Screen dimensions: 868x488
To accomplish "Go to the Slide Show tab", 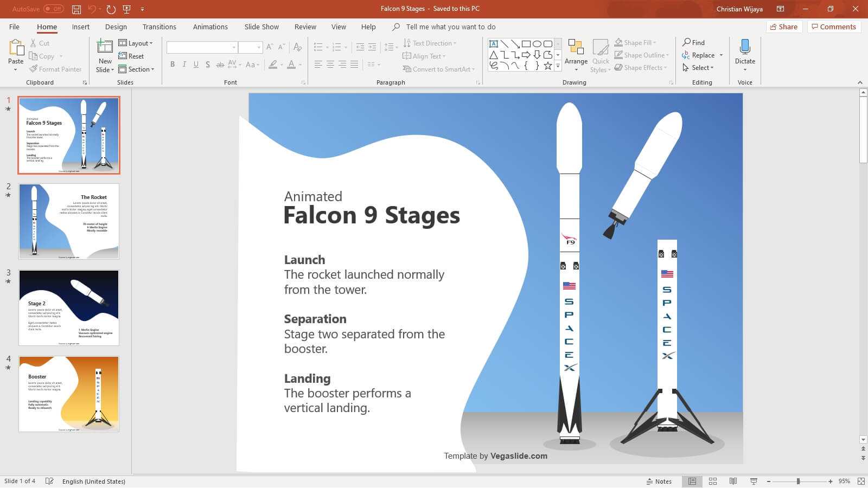I will 261,27.
